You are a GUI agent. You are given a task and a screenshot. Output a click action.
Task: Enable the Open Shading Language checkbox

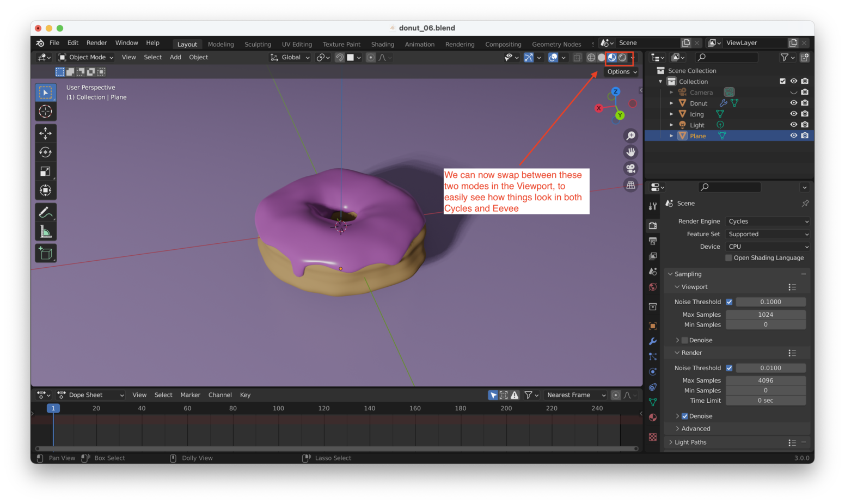click(x=728, y=258)
